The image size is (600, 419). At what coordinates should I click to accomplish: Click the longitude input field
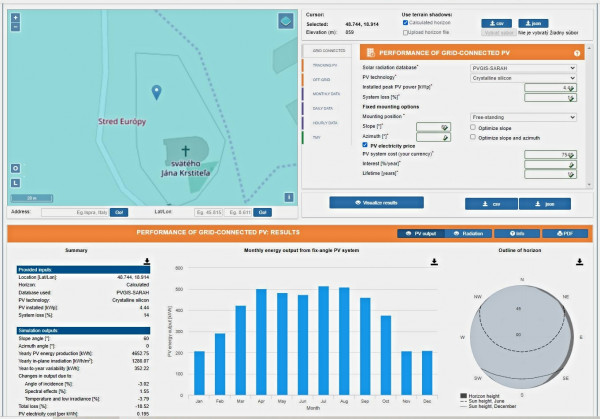[238, 212]
